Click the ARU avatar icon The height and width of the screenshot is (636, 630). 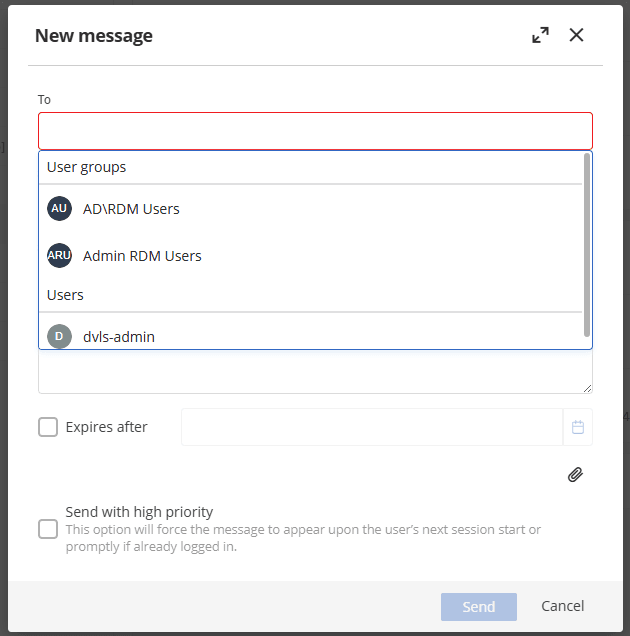pyautogui.click(x=59, y=255)
